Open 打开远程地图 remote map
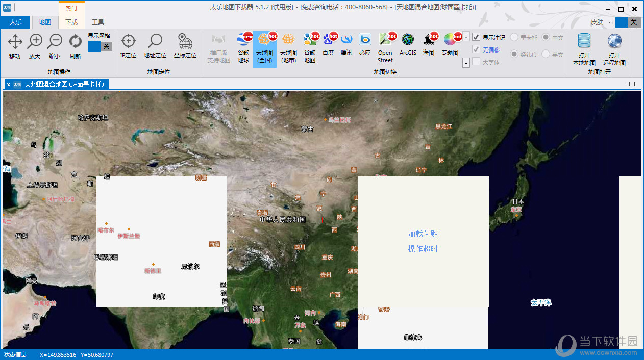The image size is (644, 360). 614,49
